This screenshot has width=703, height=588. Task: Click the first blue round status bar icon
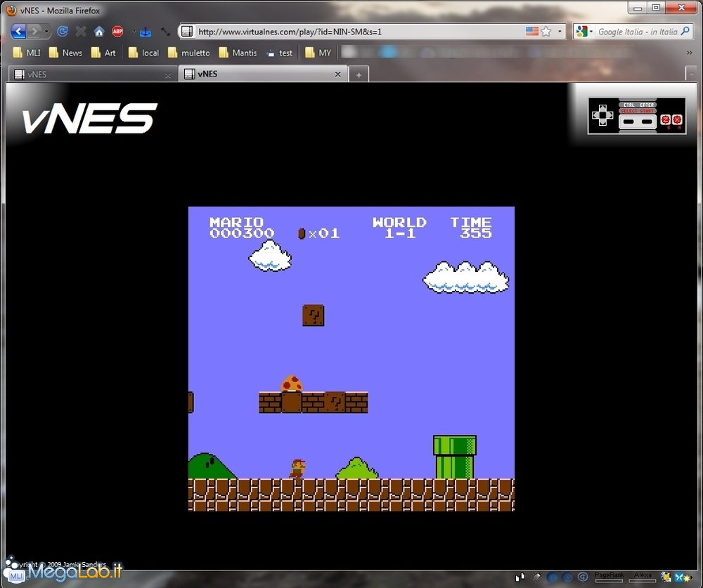(x=552, y=577)
